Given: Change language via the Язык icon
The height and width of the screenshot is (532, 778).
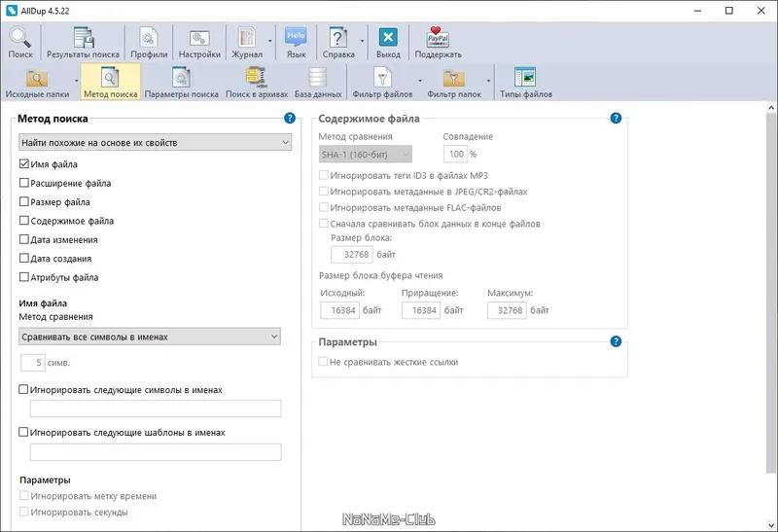Looking at the screenshot, I should [297, 43].
